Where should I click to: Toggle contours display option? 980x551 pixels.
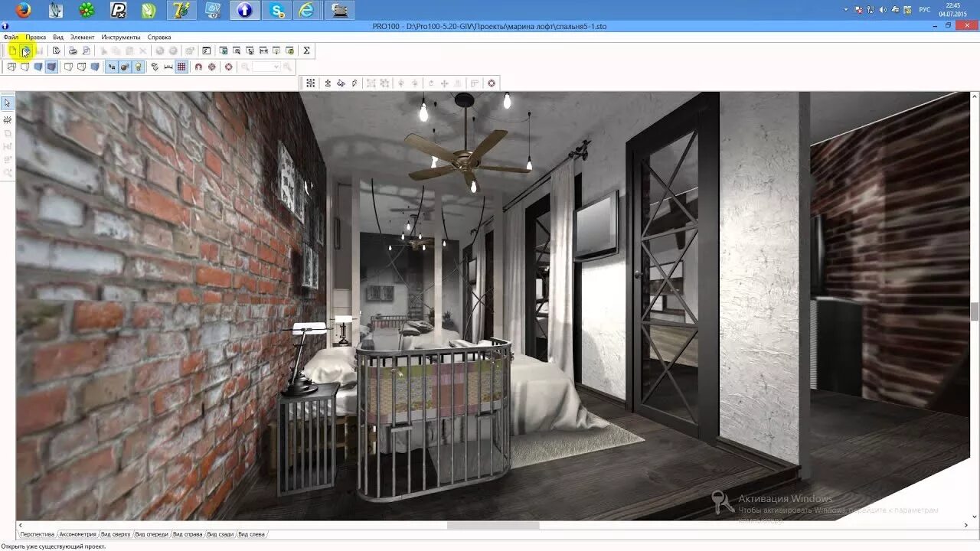68,67
